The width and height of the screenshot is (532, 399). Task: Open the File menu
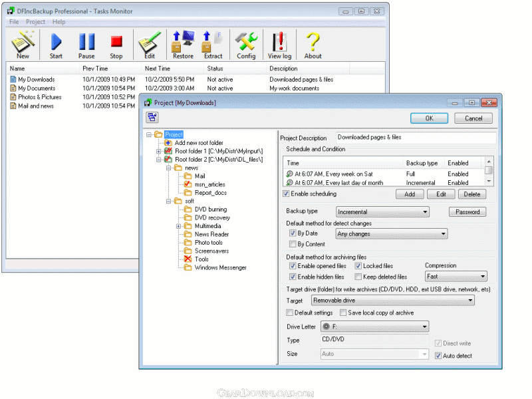pyautogui.click(x=14, y=22)
